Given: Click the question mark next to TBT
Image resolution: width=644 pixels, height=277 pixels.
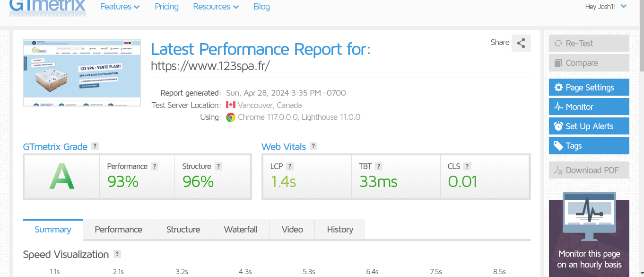Looking at the screenshot, I should pyautogui.click(x=379, y=167).
